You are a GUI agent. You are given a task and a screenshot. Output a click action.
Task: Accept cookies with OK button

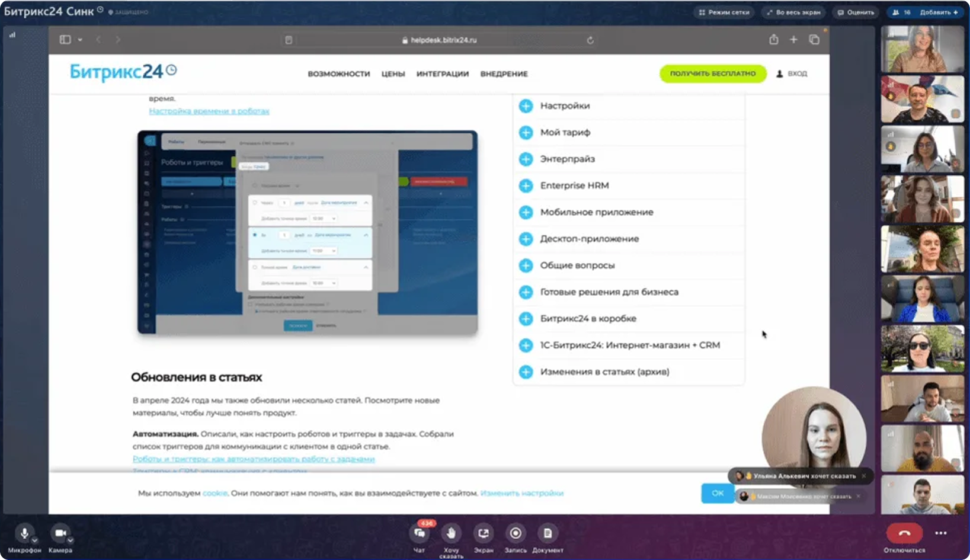(x=718, y=493)
